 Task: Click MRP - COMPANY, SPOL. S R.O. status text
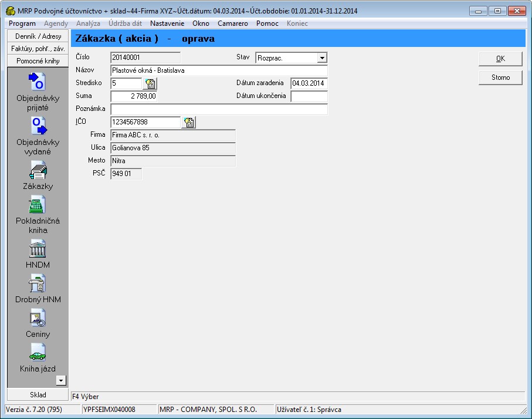coord(208,410)
